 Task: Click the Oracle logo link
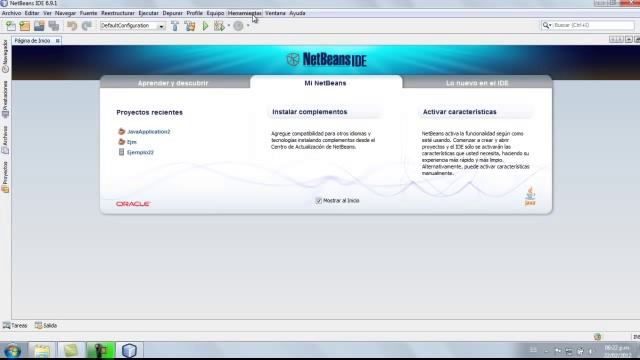133,204
